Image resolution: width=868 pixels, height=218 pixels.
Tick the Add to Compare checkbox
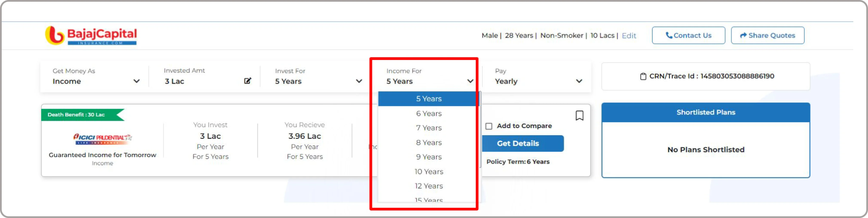tap(489, 126)
